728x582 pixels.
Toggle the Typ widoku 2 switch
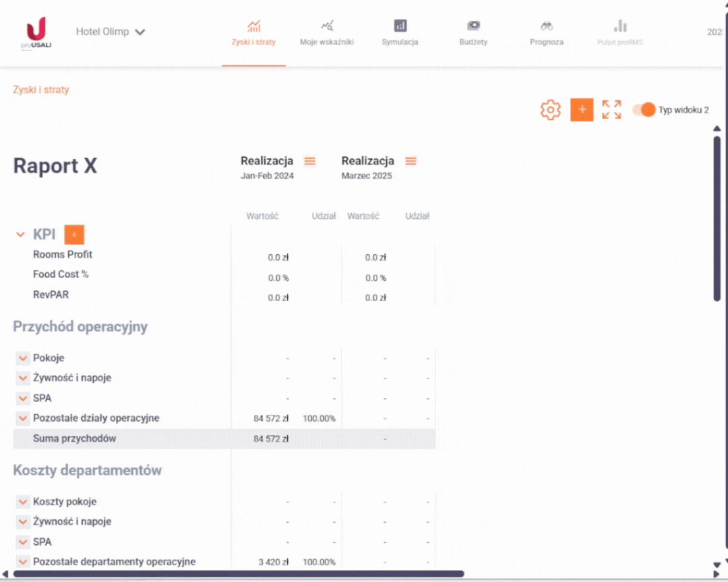(644, 110)
